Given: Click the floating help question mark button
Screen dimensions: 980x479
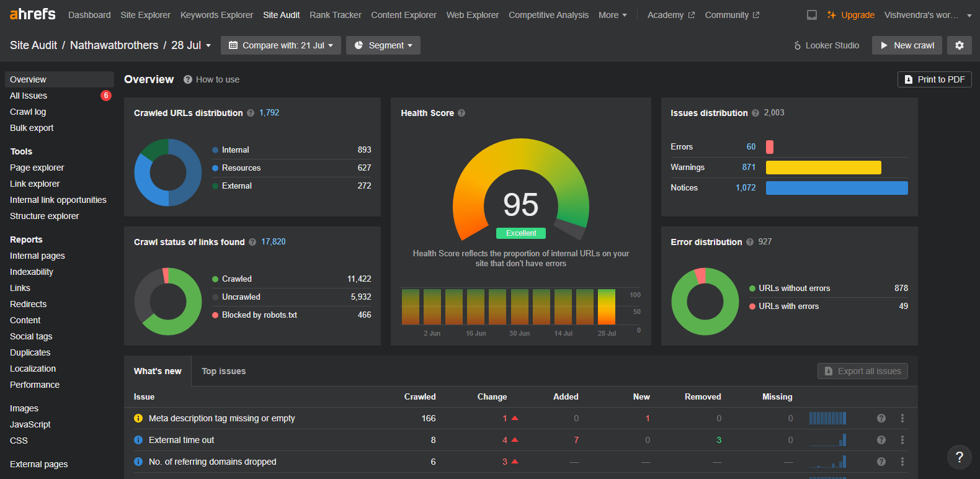Looking at the screenshot, I should [x=959, y=457].
